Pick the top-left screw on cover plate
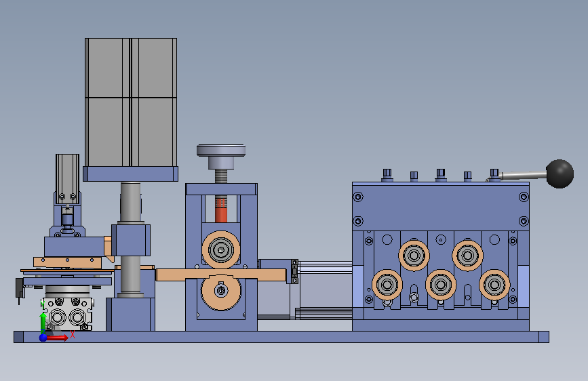 click(x=358, y=197)
